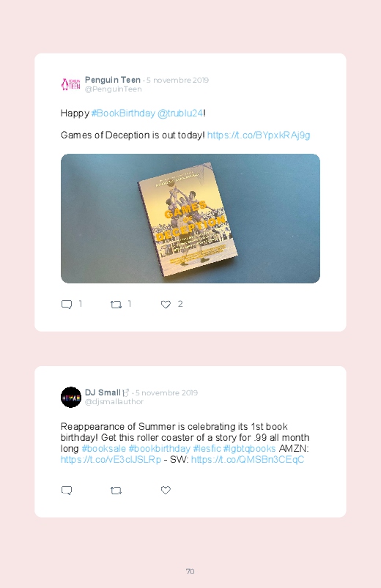This screenshot has width=381, height=588.
Task: Open the t.co/BYpxkRAj9g link
Action: [x=259, y=135]
